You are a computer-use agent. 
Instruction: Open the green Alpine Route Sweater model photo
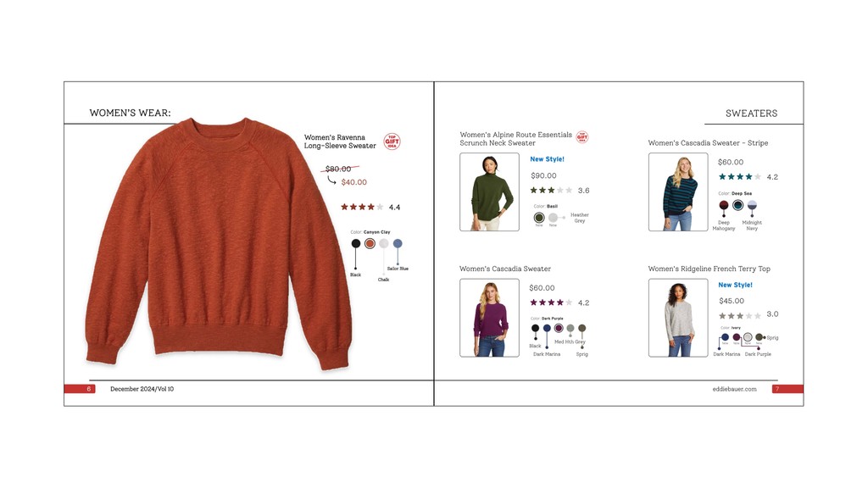click(x=489, y=192)
